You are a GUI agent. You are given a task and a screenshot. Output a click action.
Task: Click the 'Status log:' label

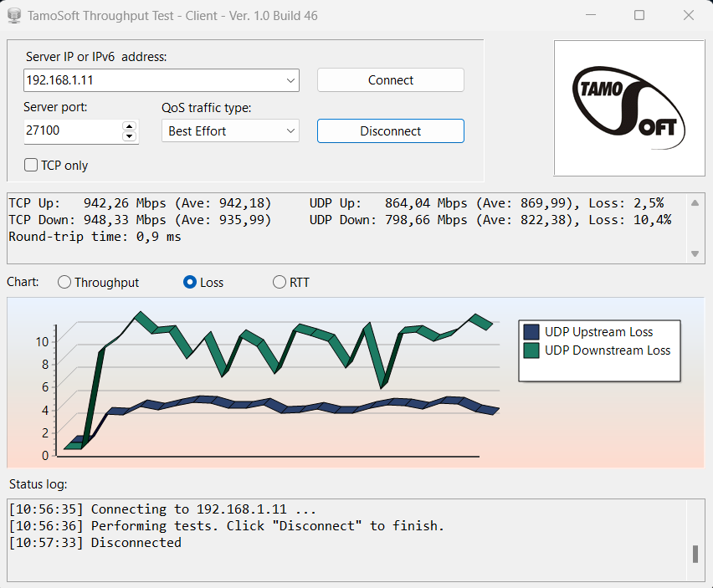(38, 484)
